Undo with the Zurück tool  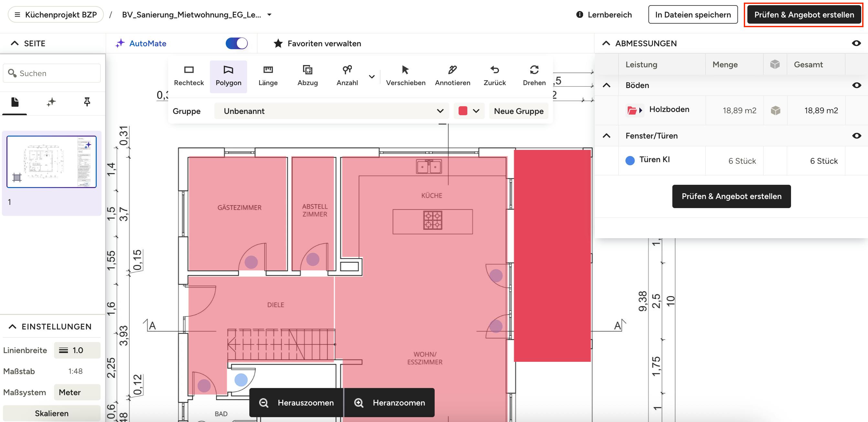coord(494,76)
